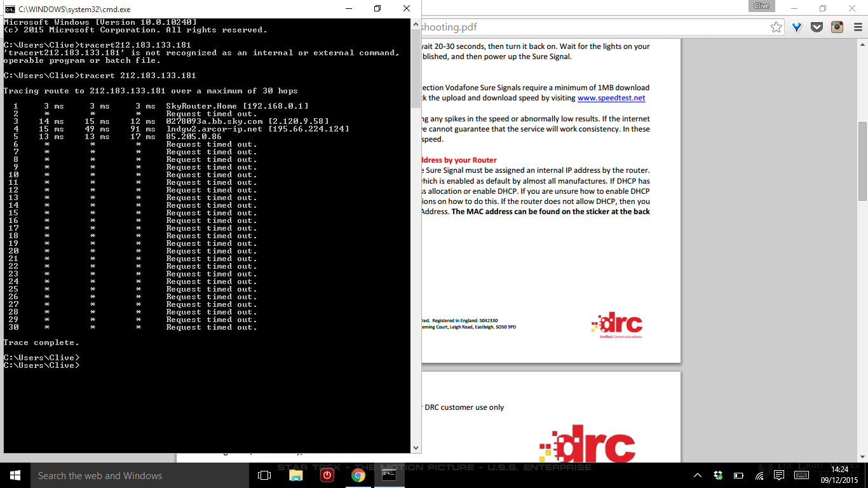Click the 'Trace complete.' text in cmd
The width and height of the screenshot is (868, 488).
[41, 342]
